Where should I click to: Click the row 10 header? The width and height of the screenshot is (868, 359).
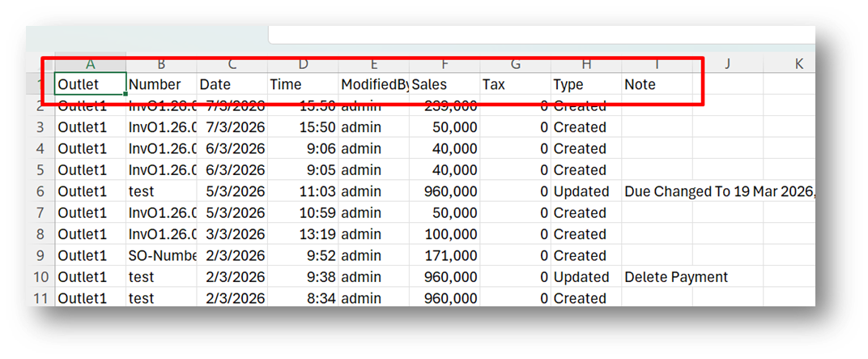39,277
